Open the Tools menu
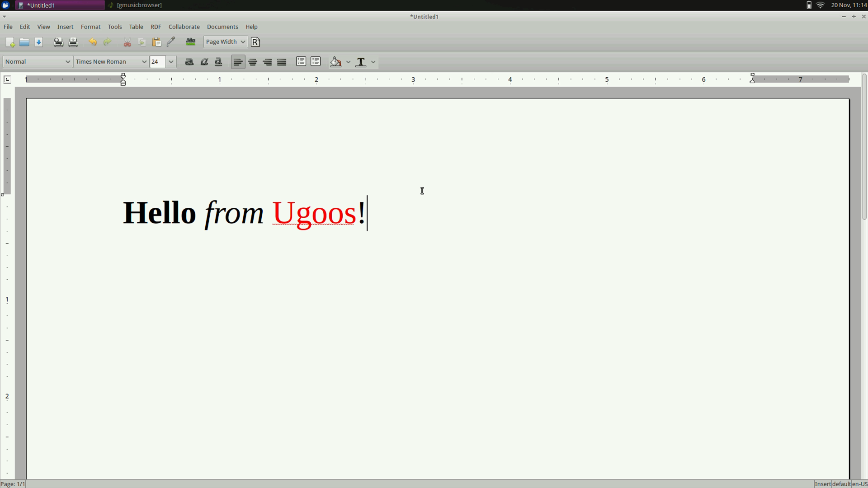The image size is (868, 488). point(115,27)
